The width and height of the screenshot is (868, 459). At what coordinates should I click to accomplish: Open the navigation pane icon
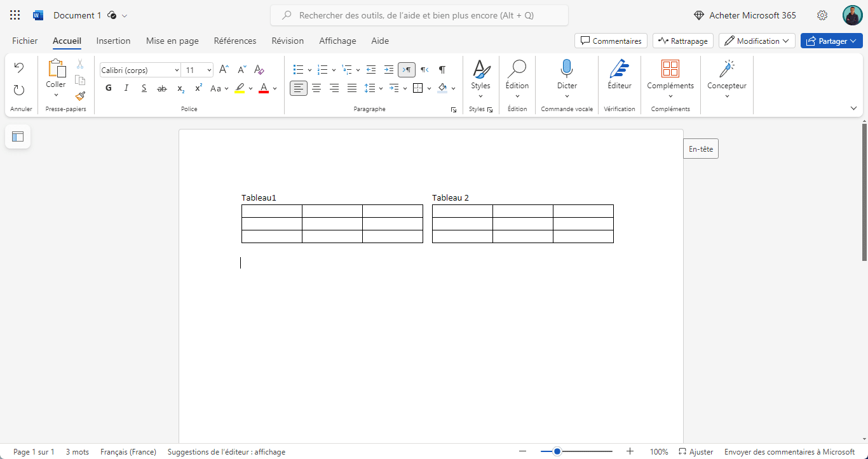tap(18, 136)
